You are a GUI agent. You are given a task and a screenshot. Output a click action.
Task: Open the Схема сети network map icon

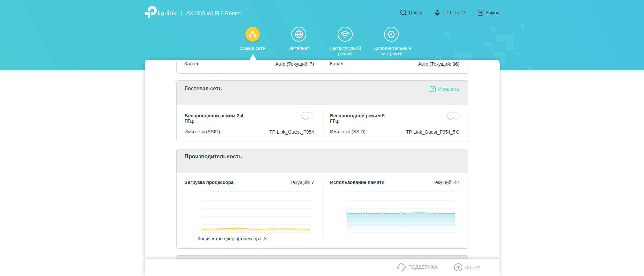point(253,34)
